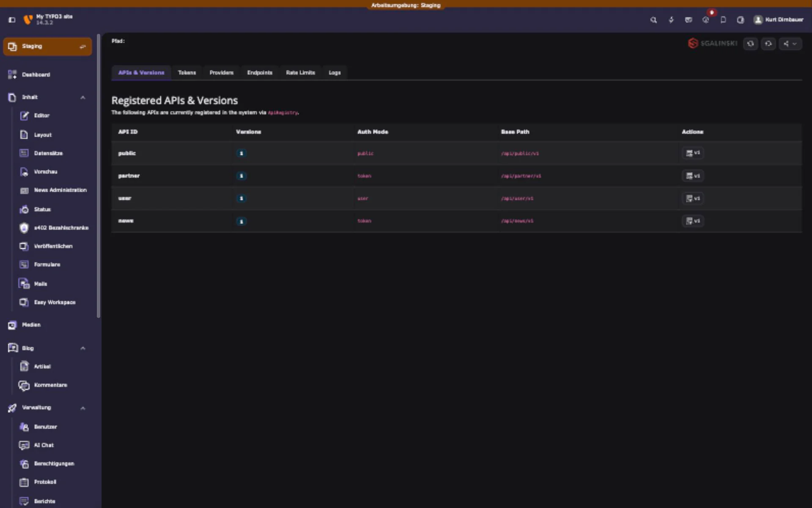Image resolution: width=812 pixels, height=508 pixels.
Task: Click the Base Path column header
Action: 515,132
